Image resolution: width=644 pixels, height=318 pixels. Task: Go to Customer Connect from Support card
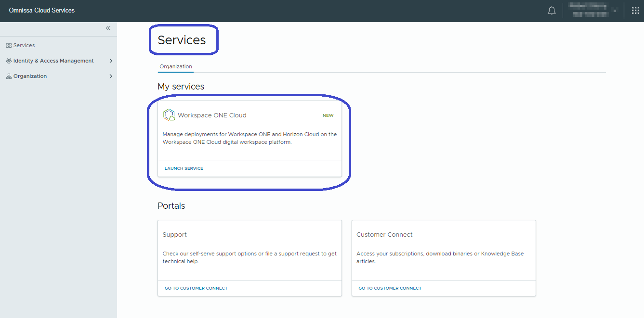(196, 288)
